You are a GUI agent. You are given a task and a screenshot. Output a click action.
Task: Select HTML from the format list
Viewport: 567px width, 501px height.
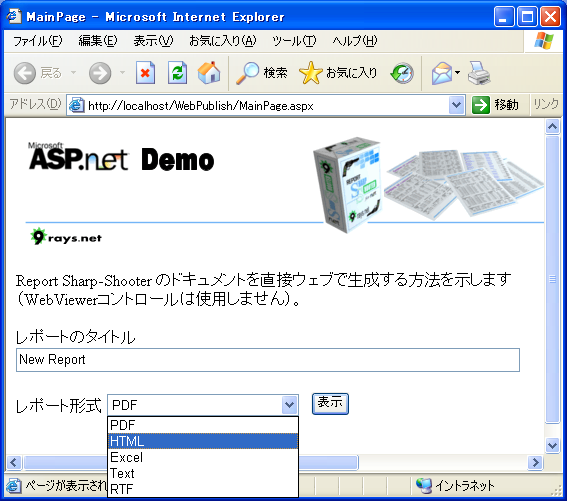click(203, 441)
